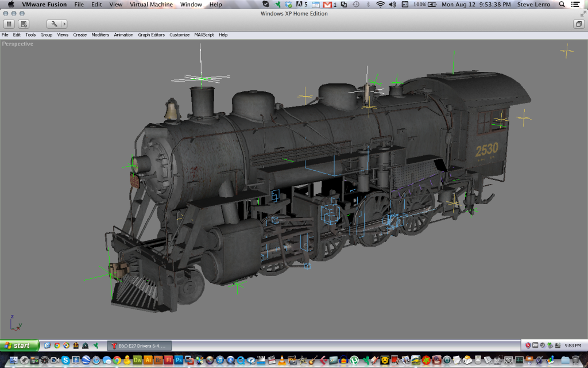Open the Group menu
This screenshot has height=368, width=588.
point(46,35)
